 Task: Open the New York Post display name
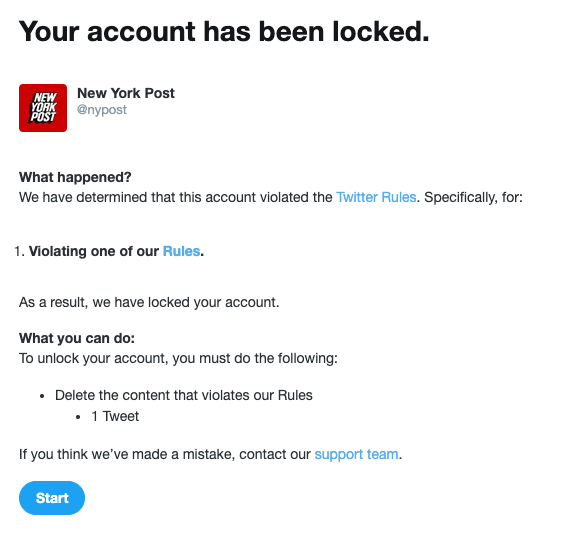pos(126,93)
